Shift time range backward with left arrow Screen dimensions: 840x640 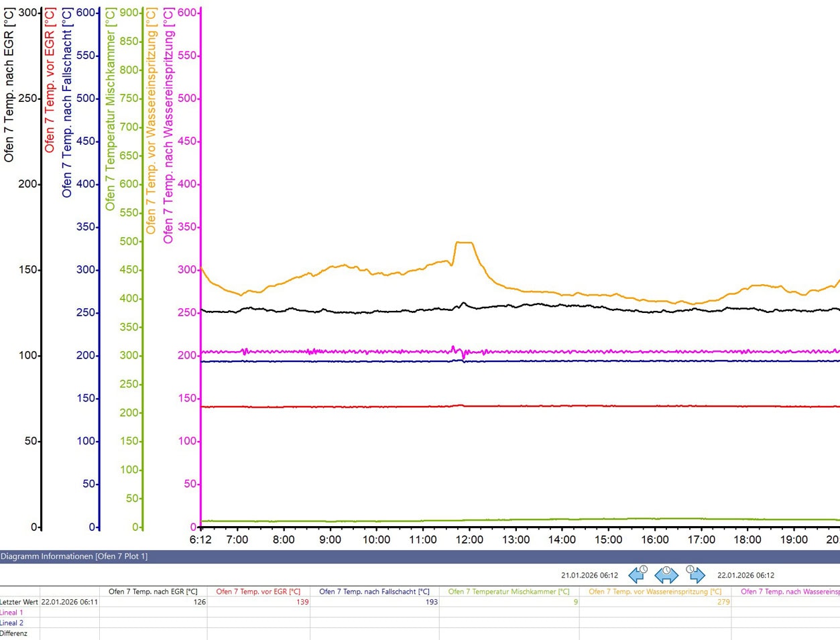pyautogui.click(x=638, y=574)
